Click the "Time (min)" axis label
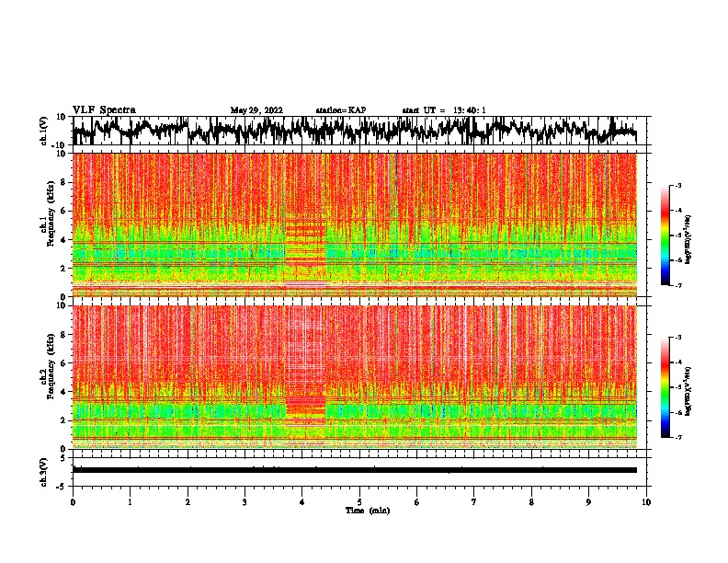This screenshot has width=728, height=563. click(368, 511)
